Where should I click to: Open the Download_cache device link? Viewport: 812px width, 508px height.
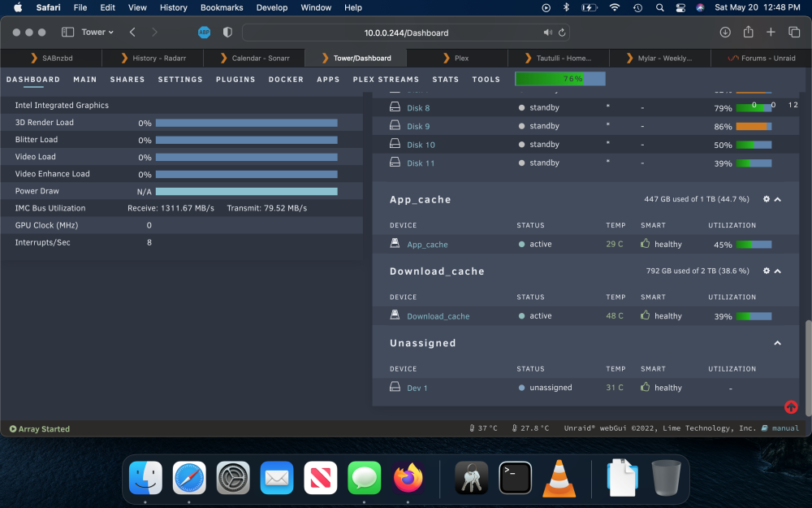(438, 316)
